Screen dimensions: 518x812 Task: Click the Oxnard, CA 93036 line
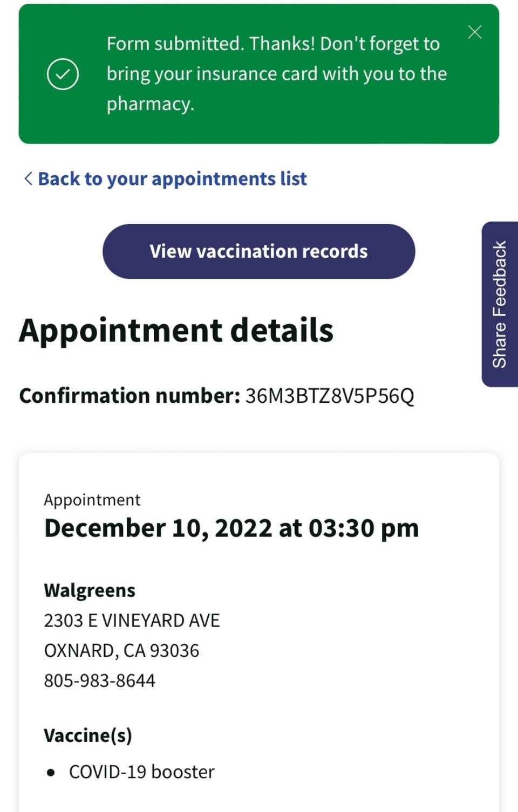(121, 651)
